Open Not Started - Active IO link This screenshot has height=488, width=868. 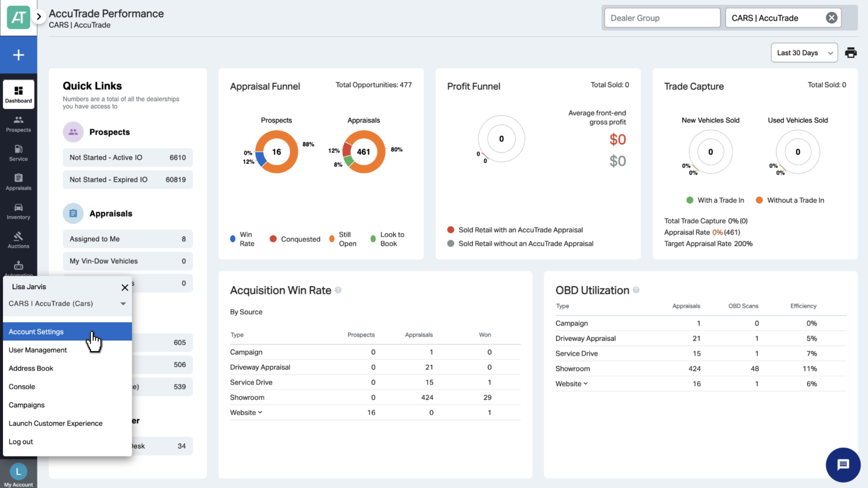[x=127, y=157]
